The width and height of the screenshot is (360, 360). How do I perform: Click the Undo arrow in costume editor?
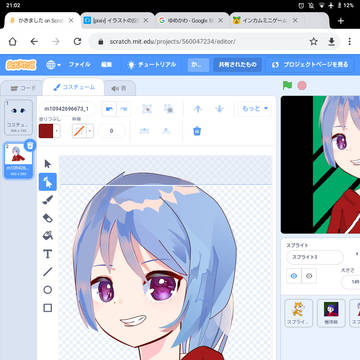click(x=109, y=109)
